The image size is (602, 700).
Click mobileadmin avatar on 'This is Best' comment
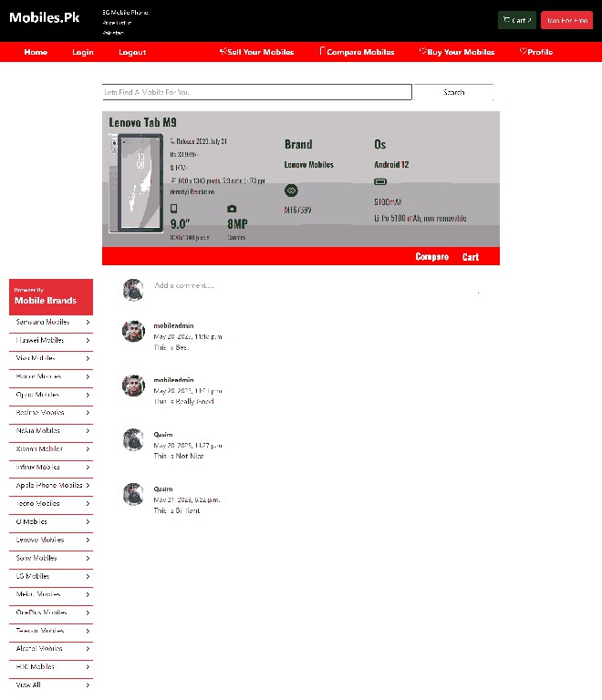tap(133, 331)
